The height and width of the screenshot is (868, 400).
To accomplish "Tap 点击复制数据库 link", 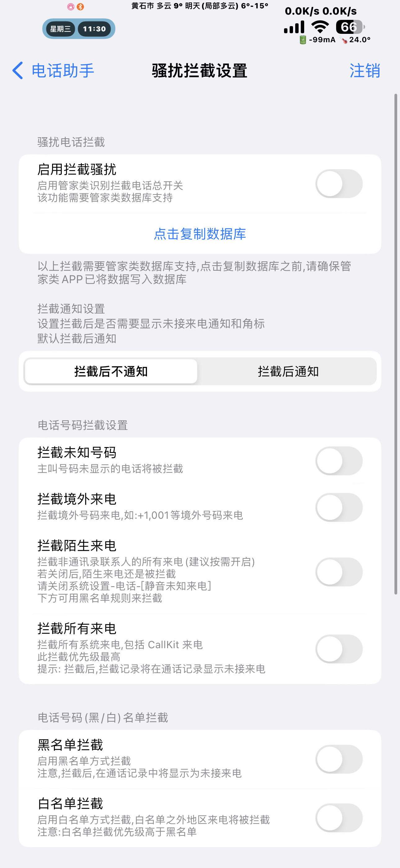I will click(x=200, y=234).
